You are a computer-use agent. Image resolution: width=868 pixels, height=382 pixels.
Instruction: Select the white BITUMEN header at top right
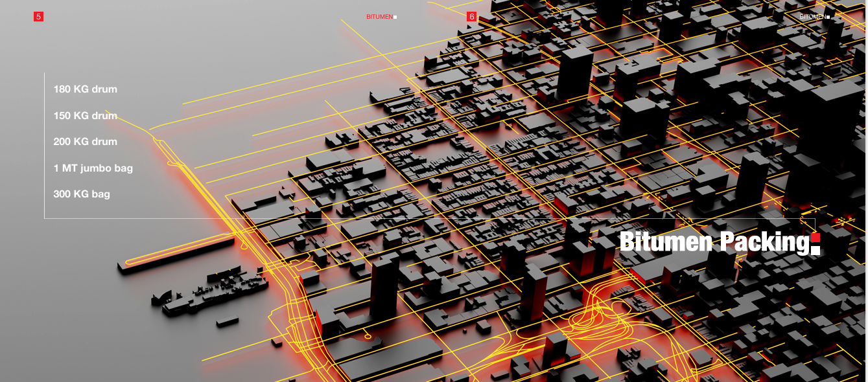pyautogui.click(x=812, y=17)
